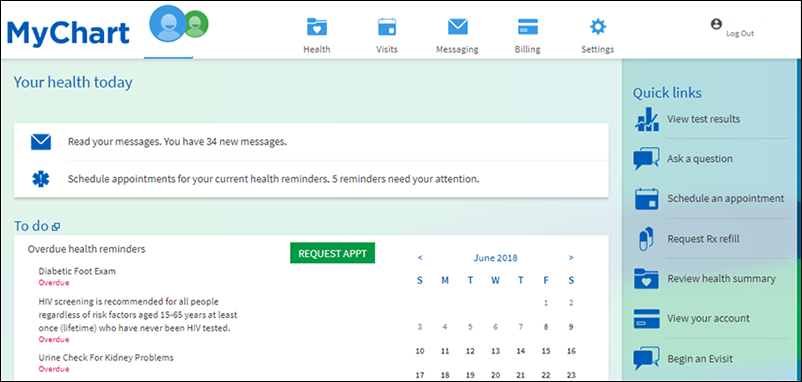The height and width of the screenshot is (382, 802).
Task: Click the Review health summary folder icon
Action: [647, 279]
